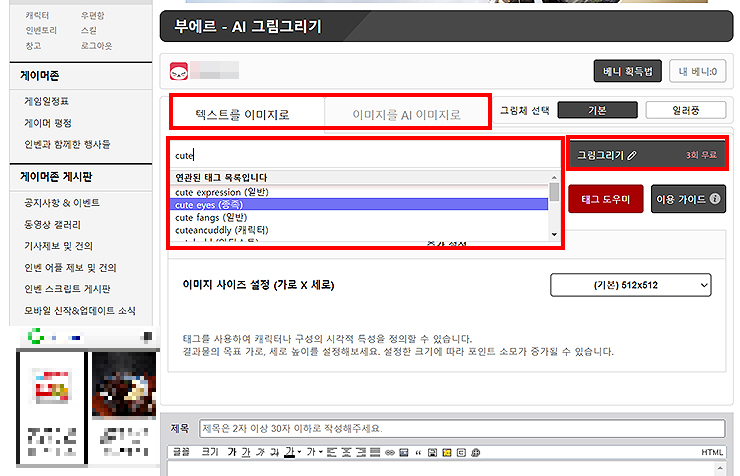
Task: Toggle italic text in editor toolbar
Action: pos(260,452)
